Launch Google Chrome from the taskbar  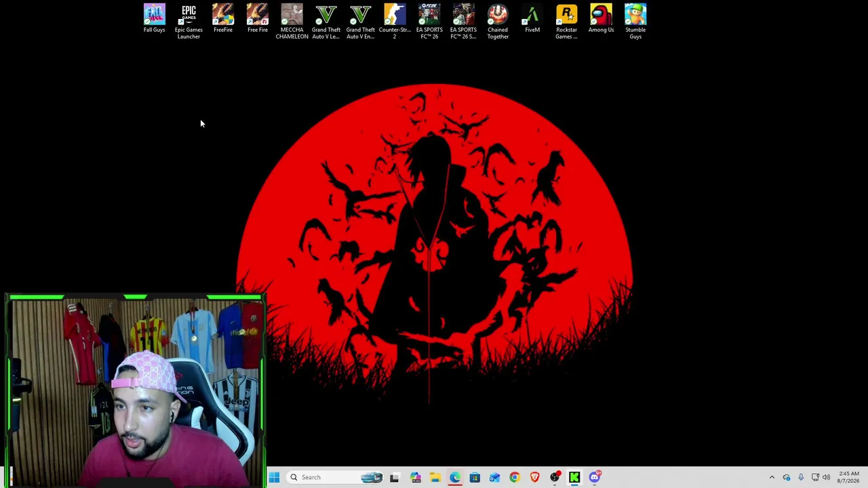click(515, 477)
